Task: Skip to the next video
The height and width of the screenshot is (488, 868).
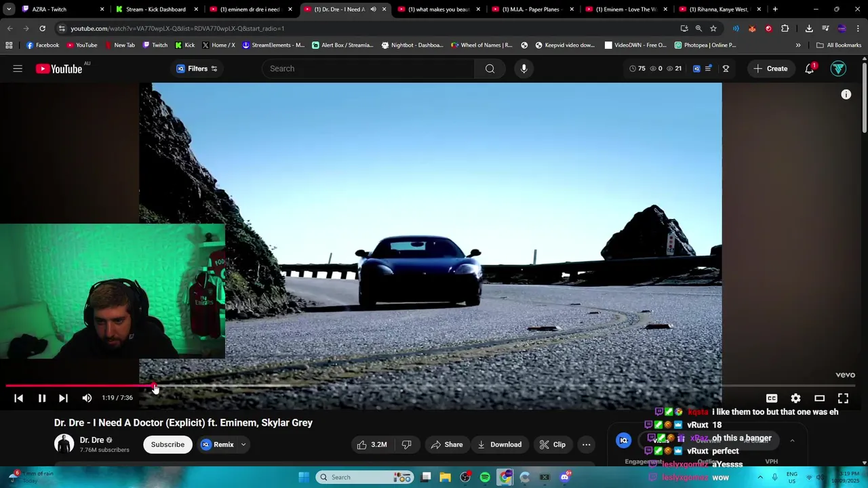Action: (x=63, y=398)
